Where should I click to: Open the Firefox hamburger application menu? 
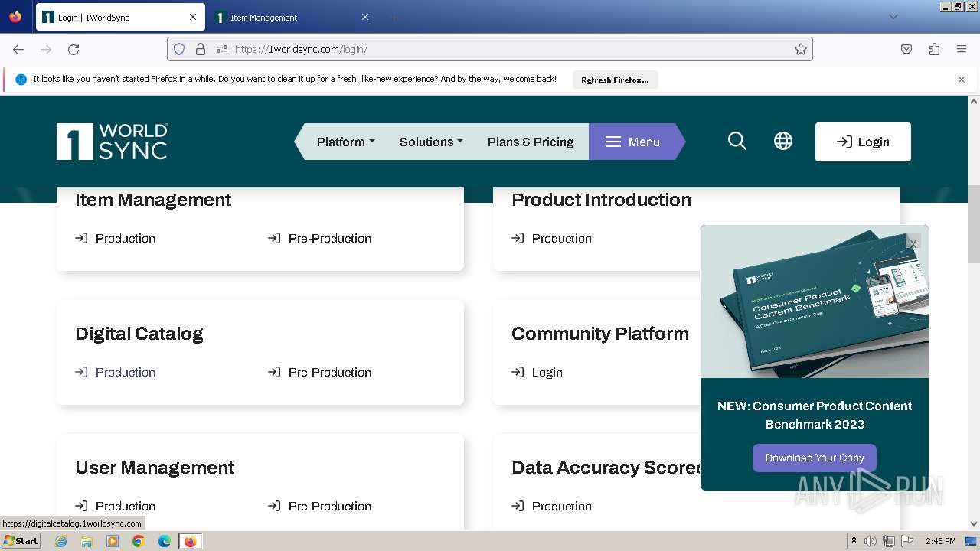(962, 49)
